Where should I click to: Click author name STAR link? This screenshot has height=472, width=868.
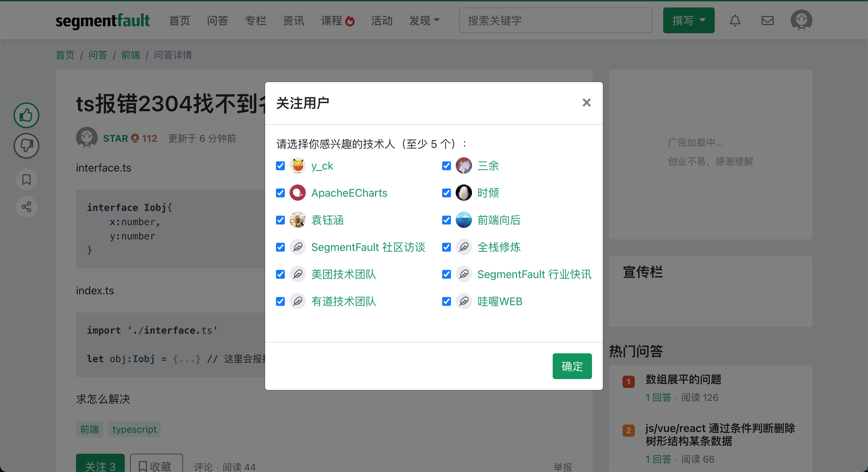pos(116,138)
